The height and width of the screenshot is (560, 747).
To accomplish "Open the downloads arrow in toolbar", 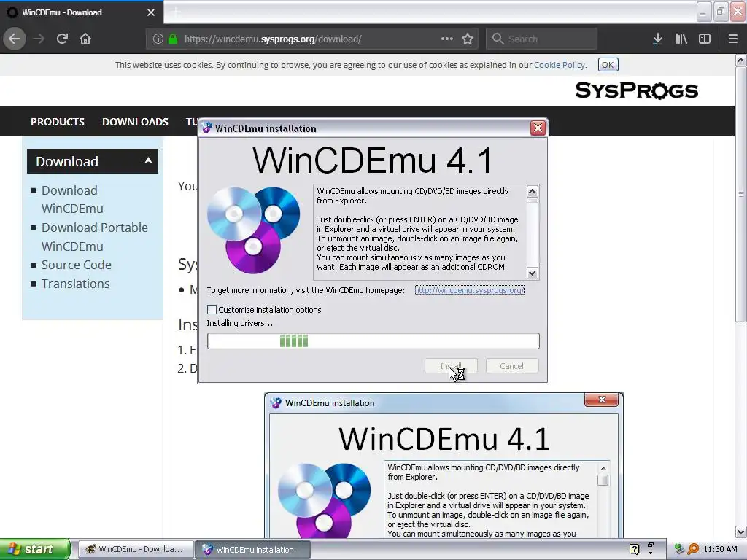I will (657, 39).
